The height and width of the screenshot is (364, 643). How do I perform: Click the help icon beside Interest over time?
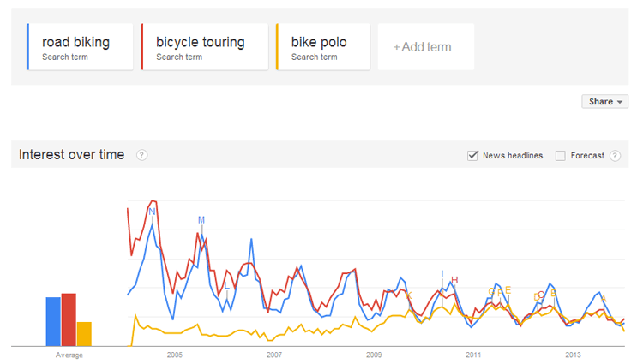coord(141,155)
